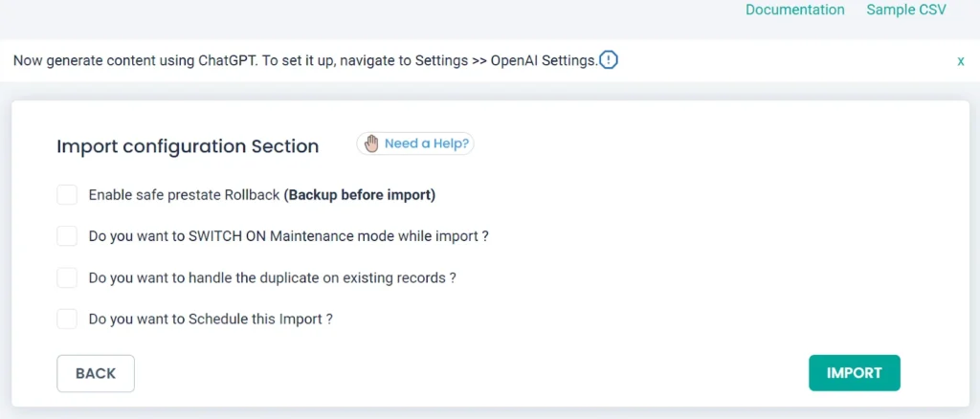This screenshot has height=419, width=980.
Task: Click the hand icon beside Need a Help
Action: [371, 143]
